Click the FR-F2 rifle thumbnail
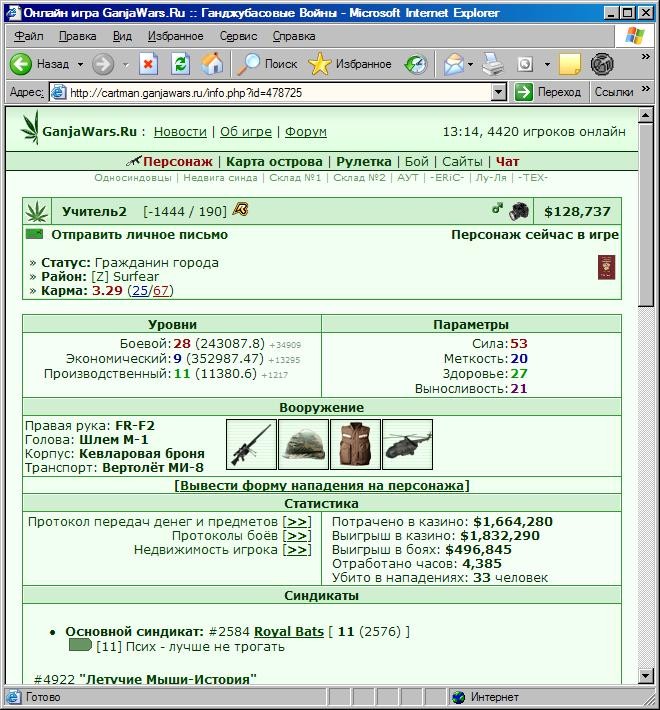The height and width of the screenshot is (710, 660). click(251, 444)
